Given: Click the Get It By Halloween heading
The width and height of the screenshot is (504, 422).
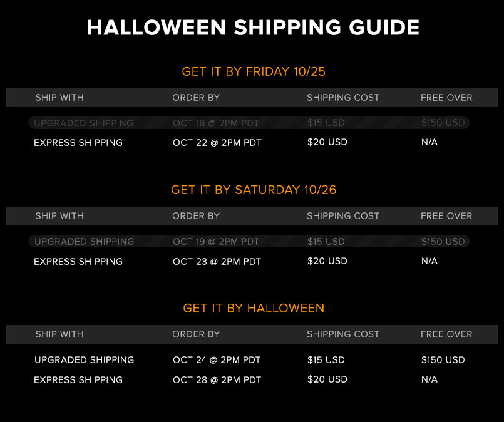Looking at the screenshot, I should (254, 308).
